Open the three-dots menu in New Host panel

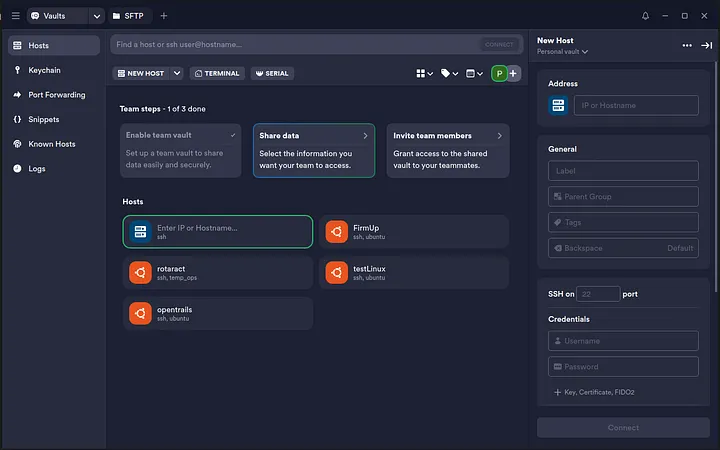tap(687, 45)
